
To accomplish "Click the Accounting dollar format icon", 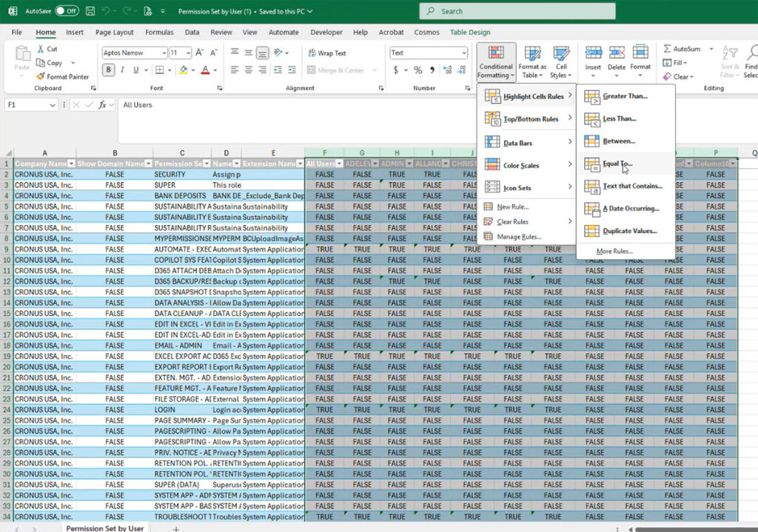I will click(x=396, y=70).
